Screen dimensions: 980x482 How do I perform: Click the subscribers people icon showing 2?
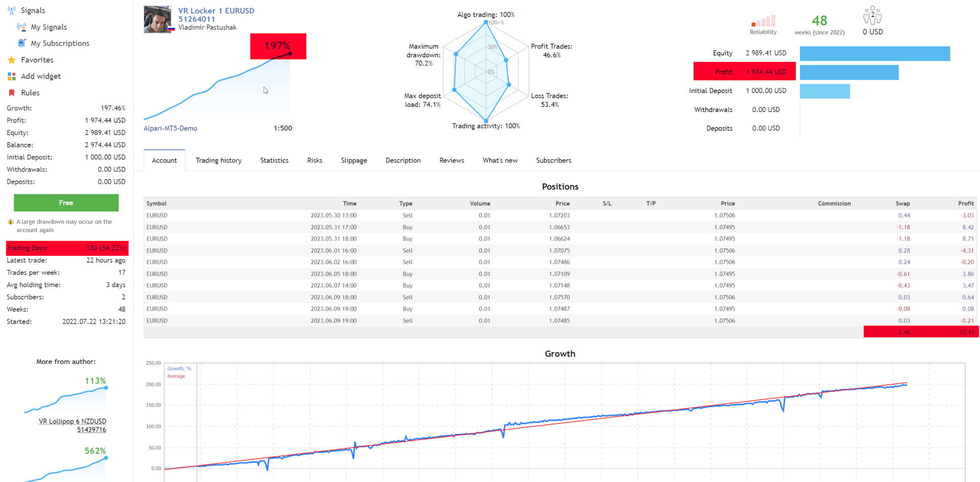click(x=872, y=15)
